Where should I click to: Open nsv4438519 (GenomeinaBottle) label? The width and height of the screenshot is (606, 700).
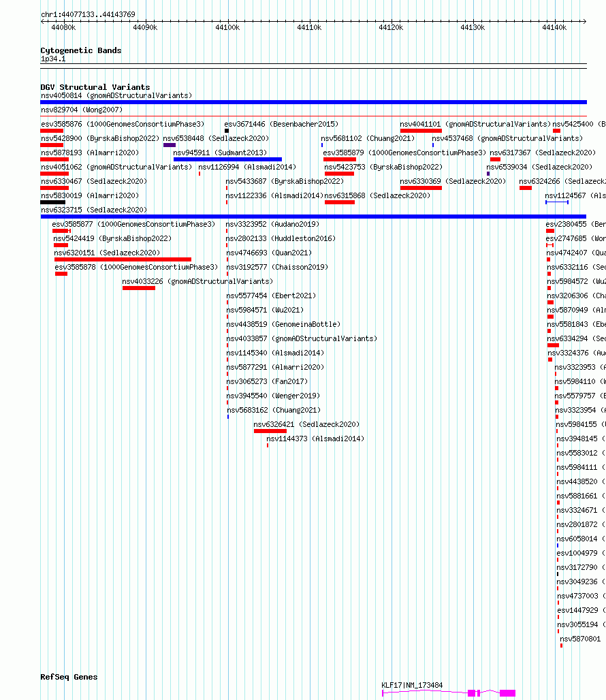point(283,324)
